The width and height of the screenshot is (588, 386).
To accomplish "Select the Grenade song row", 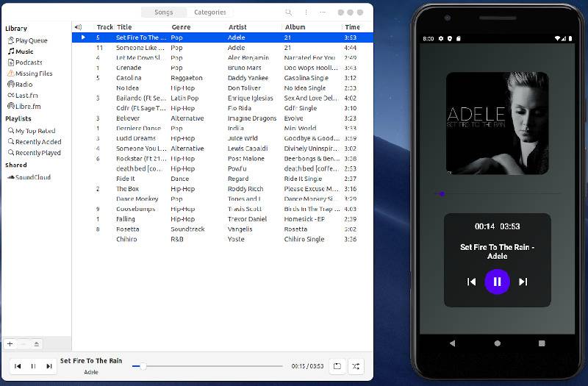I will 223,68.
